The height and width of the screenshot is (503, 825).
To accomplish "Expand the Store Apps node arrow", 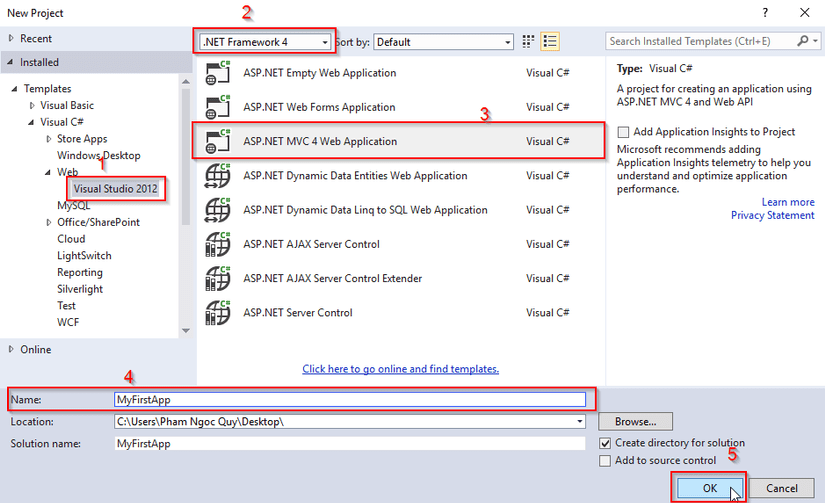I will coord(48,139).
